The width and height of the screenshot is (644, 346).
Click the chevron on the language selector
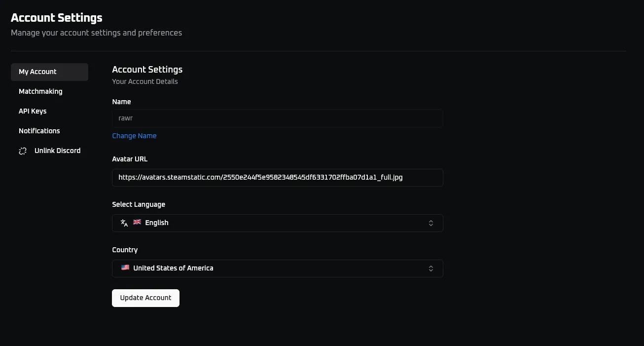(x=430, y=223)
